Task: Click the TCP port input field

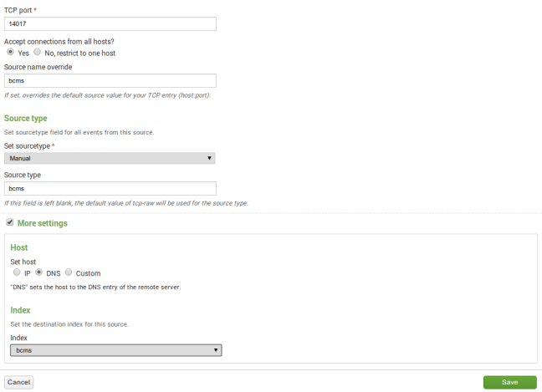Action: click(x=110, y=24)
